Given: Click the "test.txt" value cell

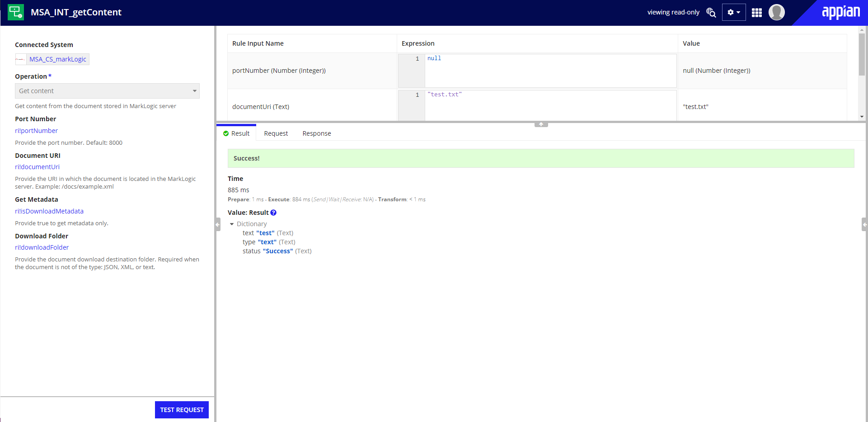Looking at the screenshot, I should pyautogui.click(x=696, y=107).
